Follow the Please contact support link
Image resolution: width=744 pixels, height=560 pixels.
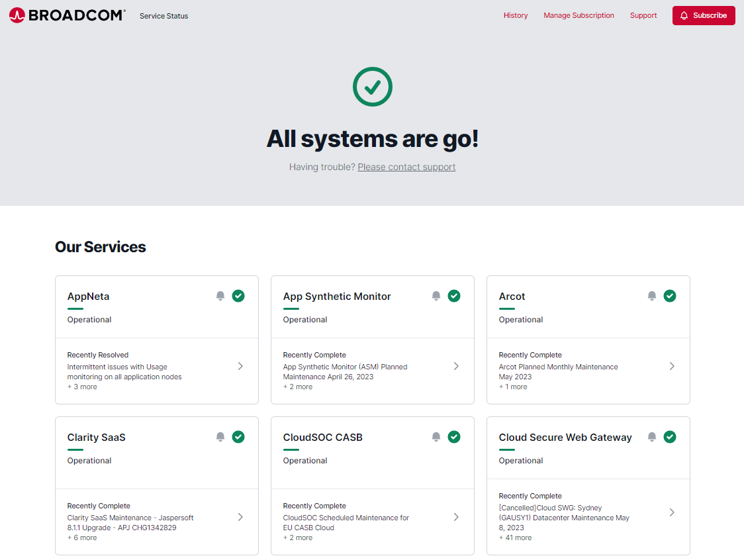[x=406, y=167]
